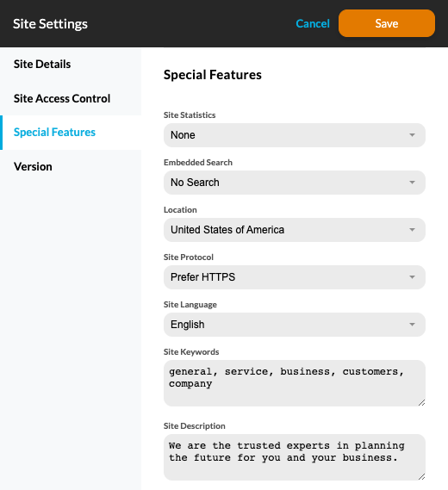Select the Special Features sidebar item
The width and height of the screenshot is (448, 490).
pyautogui.click(x=71, y=133)
